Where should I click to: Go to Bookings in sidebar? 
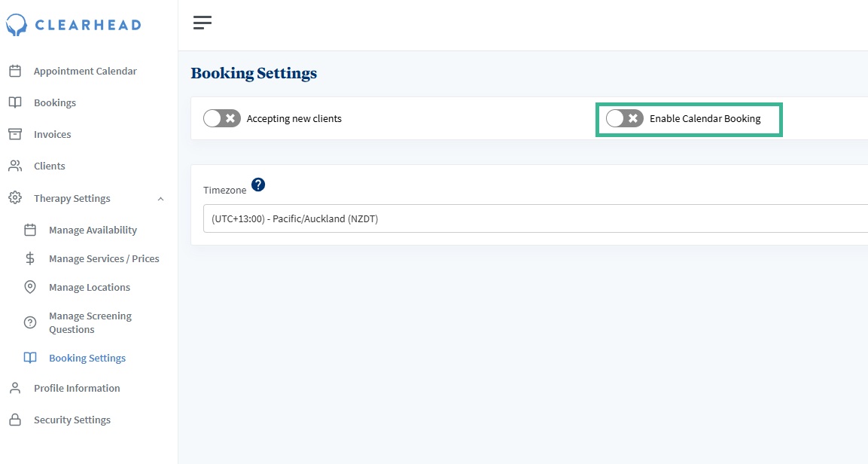(x=55, y=102)
